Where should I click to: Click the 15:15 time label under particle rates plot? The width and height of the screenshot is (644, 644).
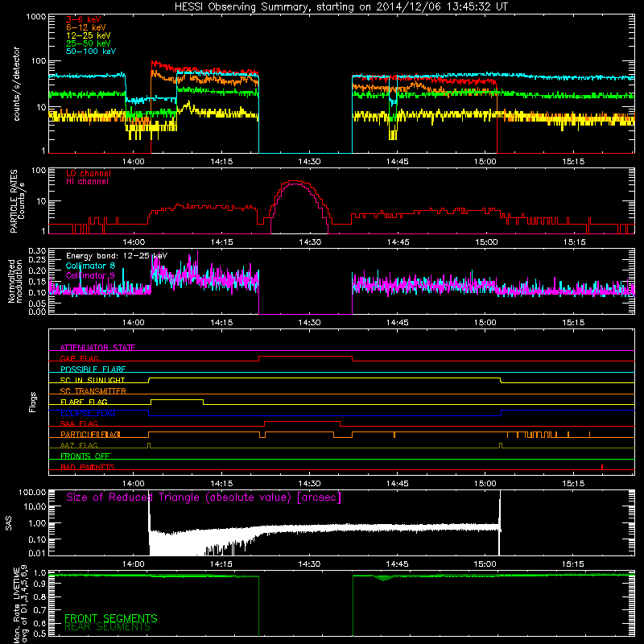tap(574, 242)
